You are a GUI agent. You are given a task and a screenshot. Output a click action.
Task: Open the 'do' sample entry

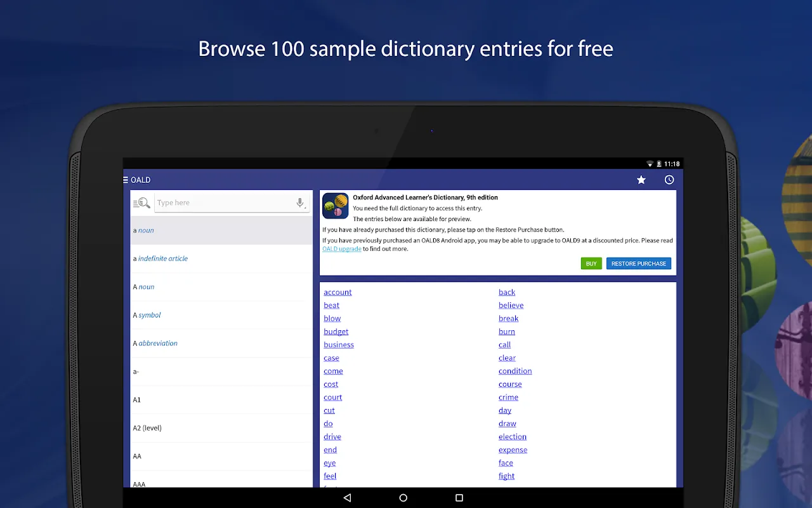[x=328, y=424]
